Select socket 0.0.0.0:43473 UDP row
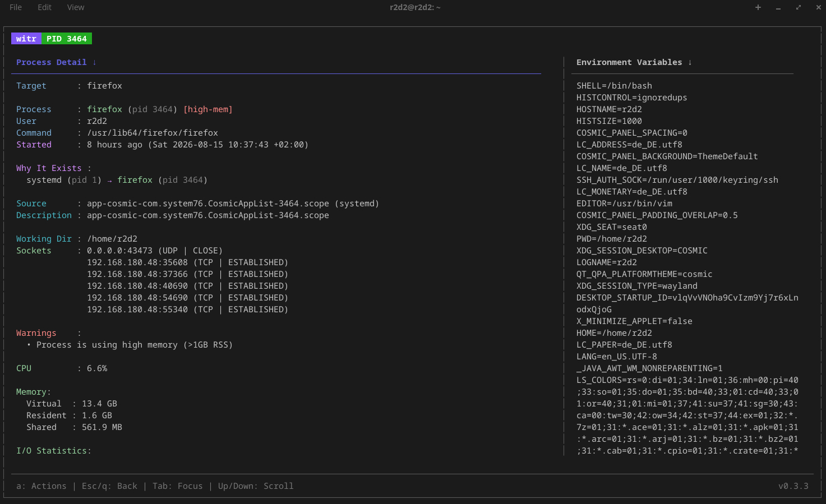This screenshot has height=504, width=826. (x=155, y=251)
